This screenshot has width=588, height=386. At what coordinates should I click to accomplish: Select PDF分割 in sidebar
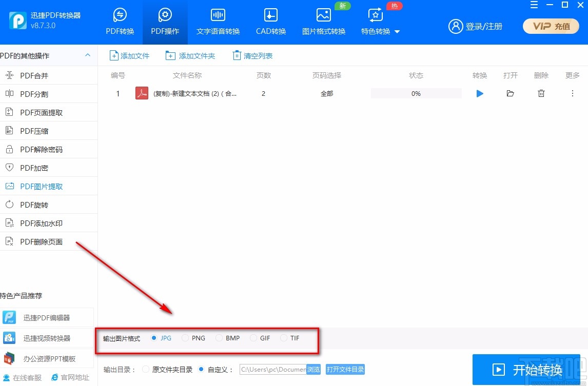[x=49, y=94]
